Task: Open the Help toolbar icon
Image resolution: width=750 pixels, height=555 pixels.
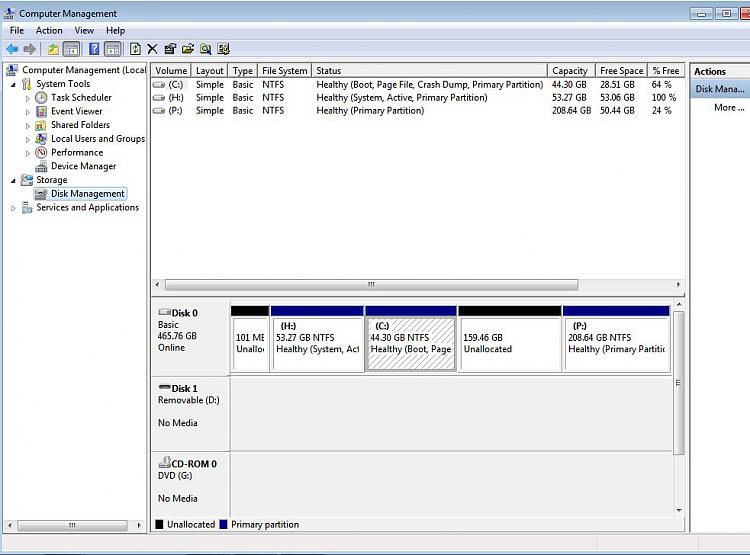Action: [94, 49]
